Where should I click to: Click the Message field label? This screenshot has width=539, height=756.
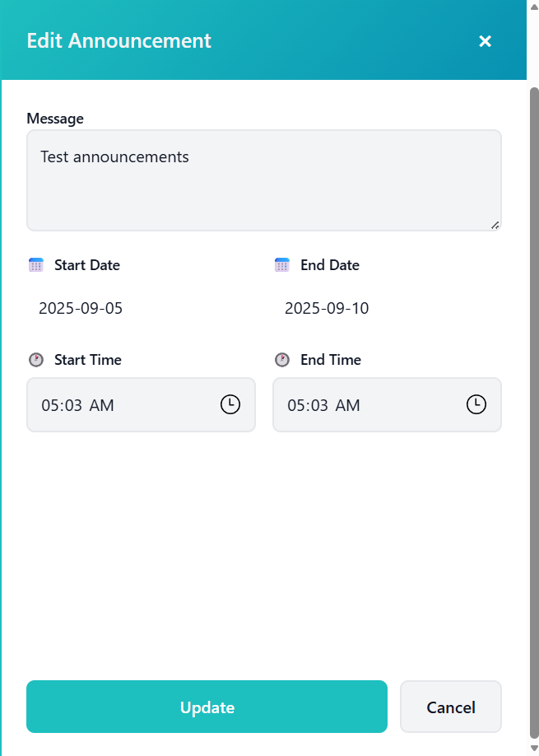tap(55, 119)
